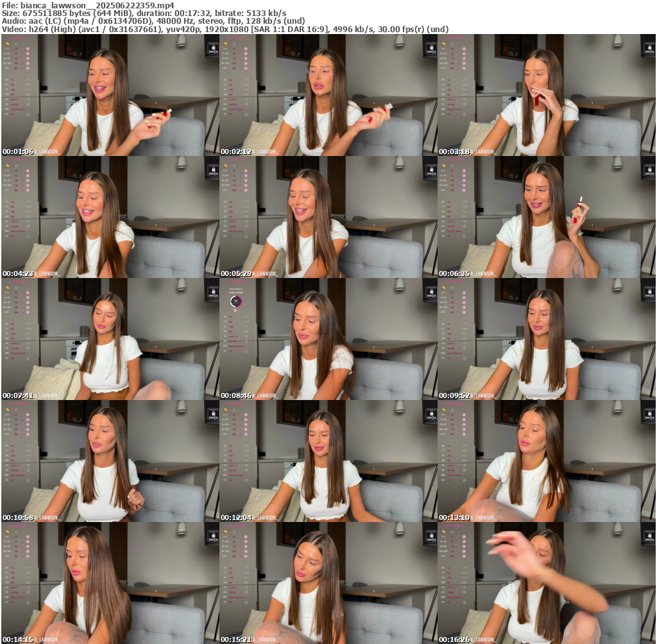Click the DMCA badge in the 00:12:04 frame
657x644 pixels.
tap(430, 414)
